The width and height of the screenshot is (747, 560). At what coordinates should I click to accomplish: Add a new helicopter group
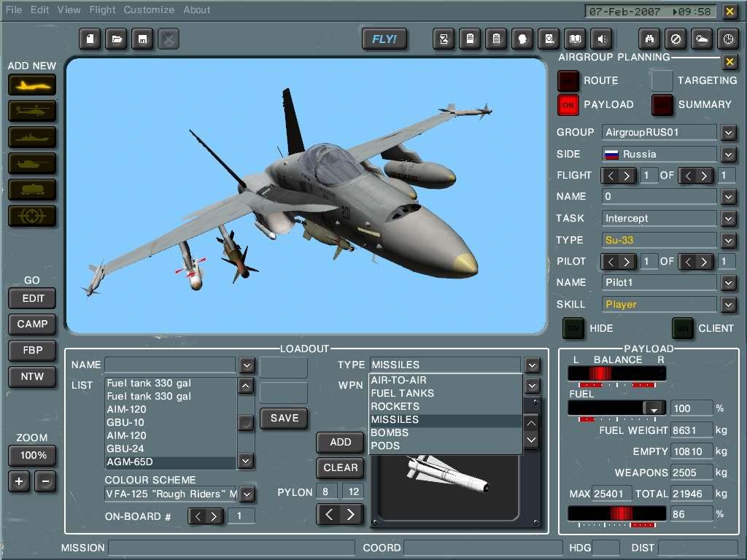[x=32, y=112]
